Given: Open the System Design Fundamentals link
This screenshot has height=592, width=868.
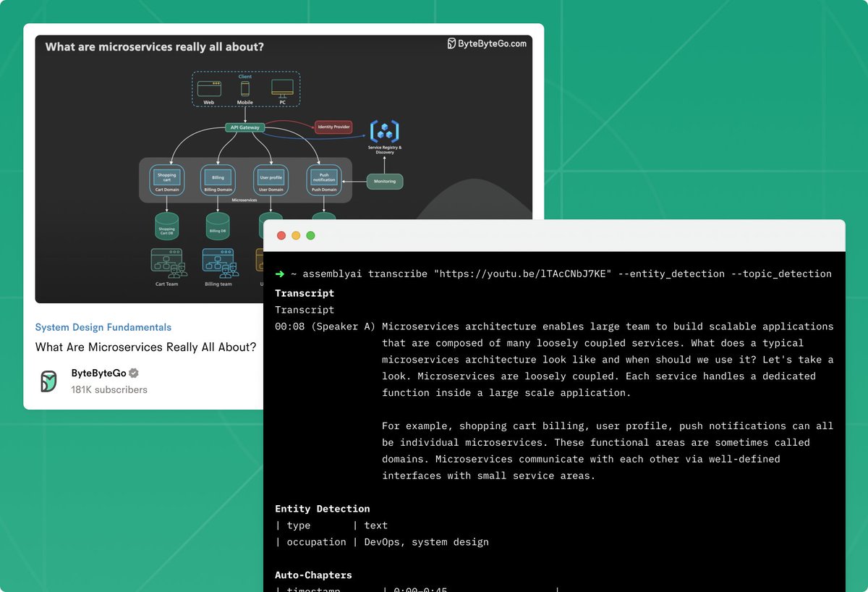Looking at the screenshot, I should coord(103,327).
